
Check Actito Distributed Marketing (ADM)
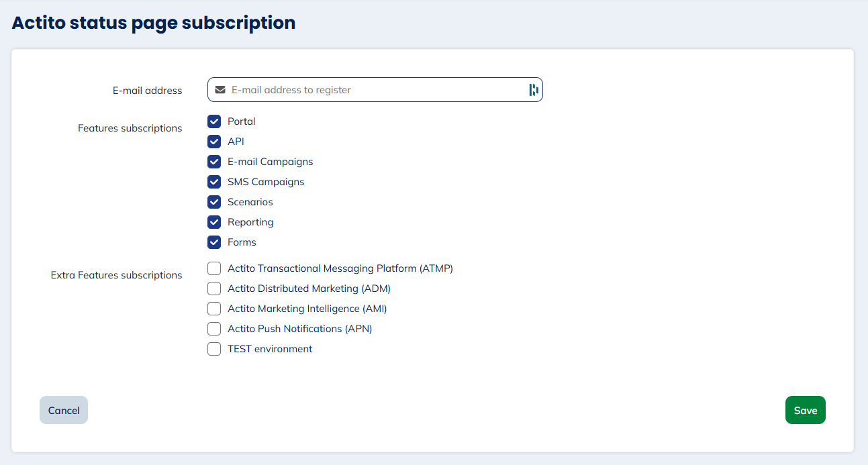214,288
